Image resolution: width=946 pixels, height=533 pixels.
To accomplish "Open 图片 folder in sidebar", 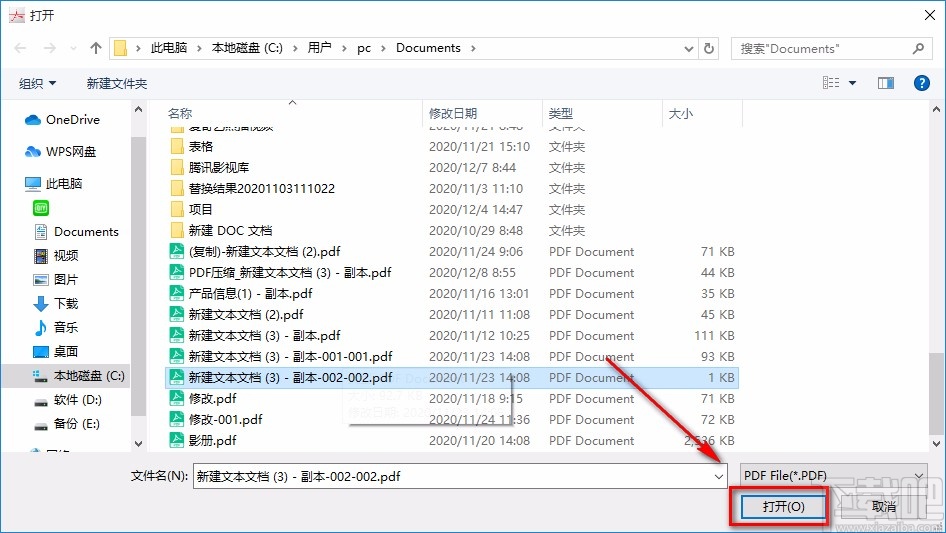I will click(56, 279).
